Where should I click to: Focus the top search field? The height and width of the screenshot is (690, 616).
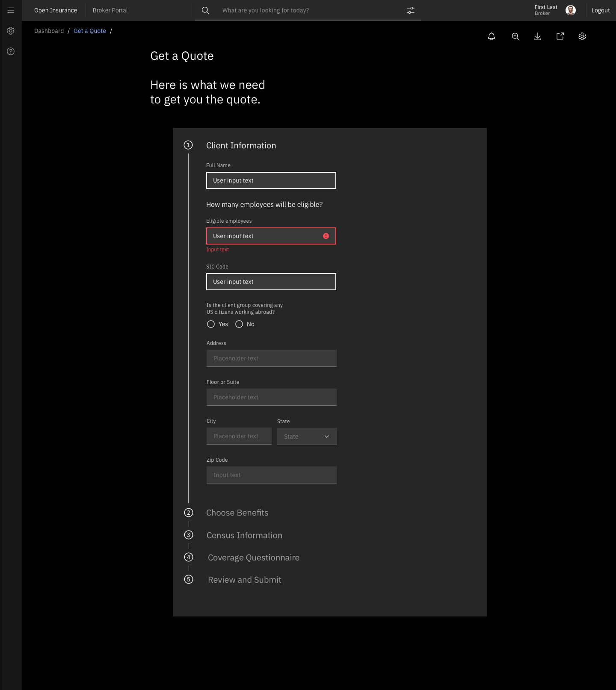pos(308,10)
